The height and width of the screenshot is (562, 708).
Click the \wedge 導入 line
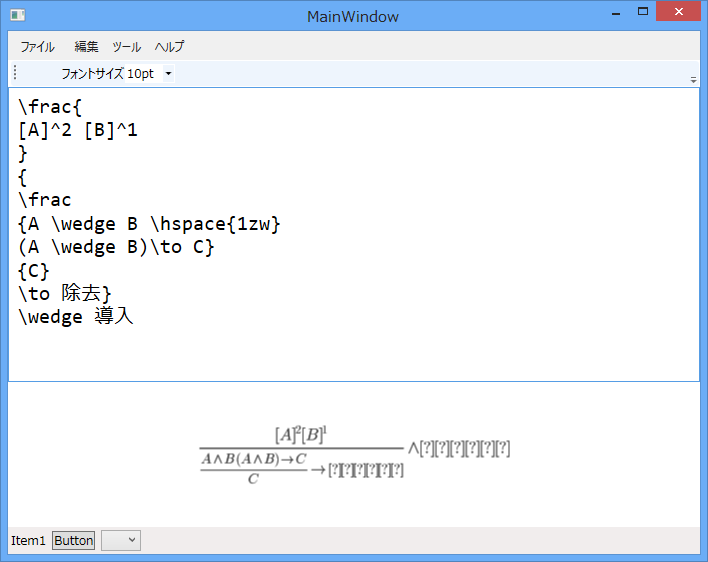point(76,317)
